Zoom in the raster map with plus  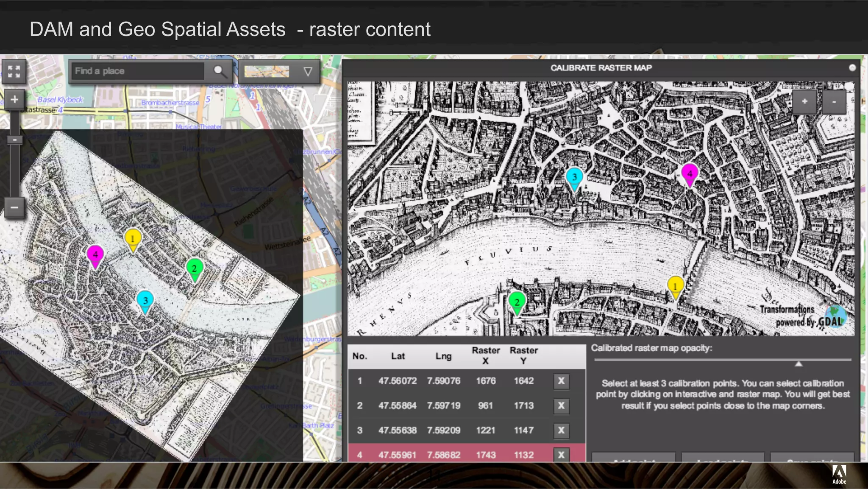[x=804, y=101]
